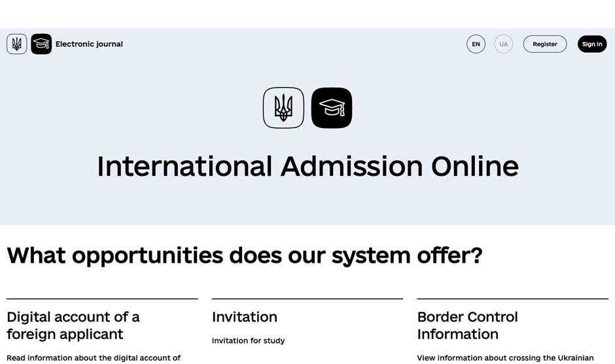Viewport: 615px width, 364px height.
Task: Switch language to EN
Action: tap(476, 44)
